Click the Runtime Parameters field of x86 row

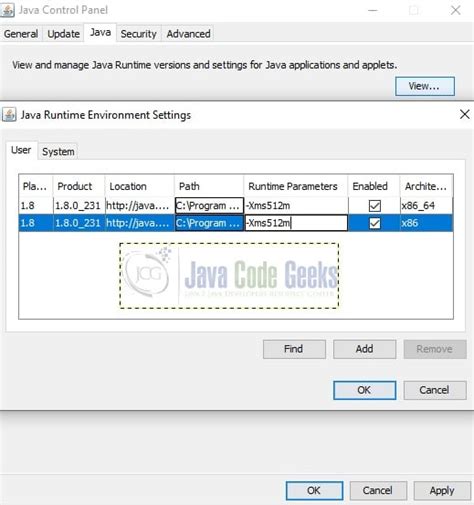coord(296,223)
